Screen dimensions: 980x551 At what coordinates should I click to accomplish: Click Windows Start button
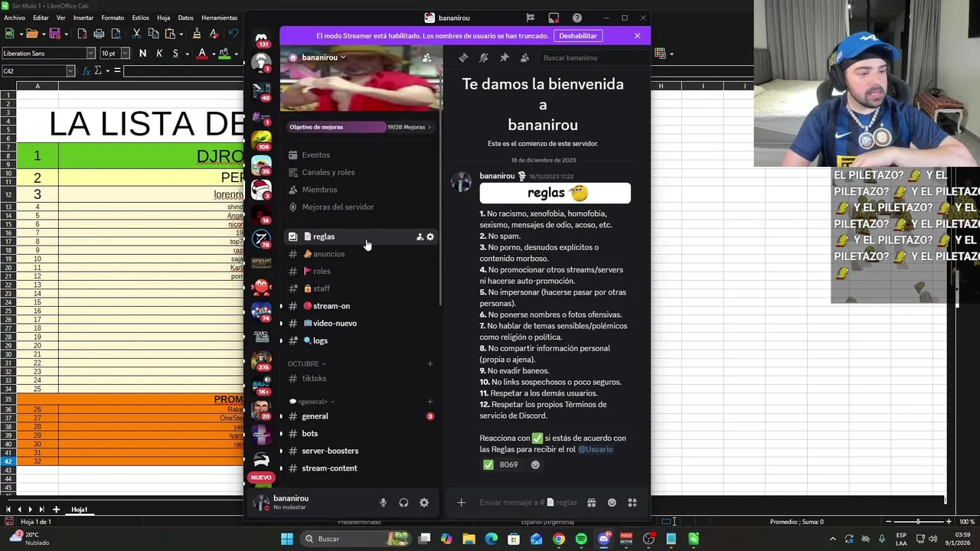pos(286,539)
